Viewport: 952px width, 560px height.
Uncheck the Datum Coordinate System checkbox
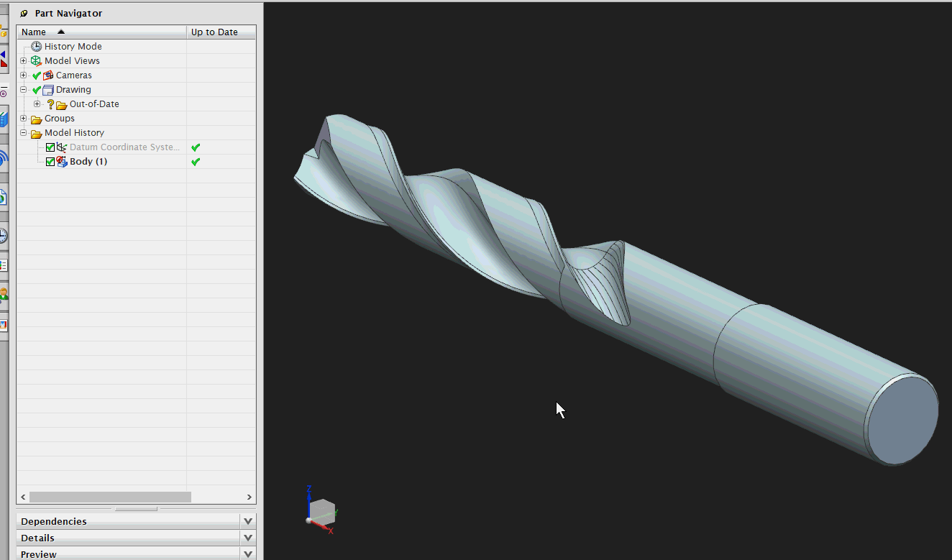[x=50, y=147]
